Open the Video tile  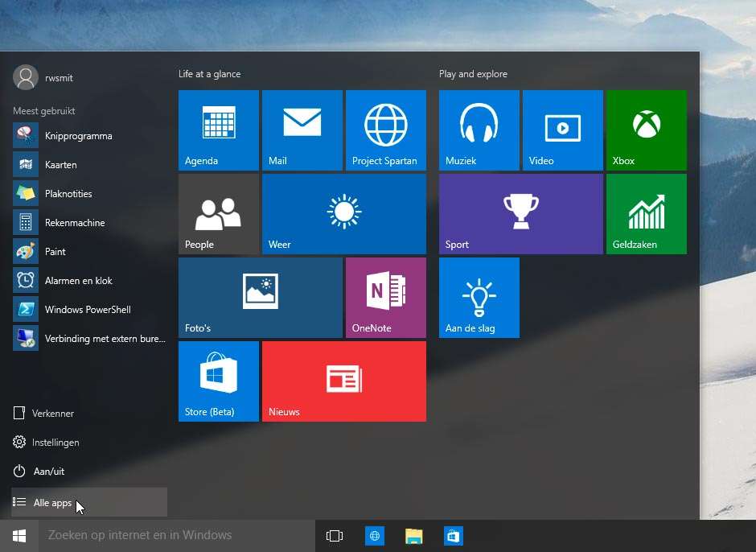coord(563,130)
